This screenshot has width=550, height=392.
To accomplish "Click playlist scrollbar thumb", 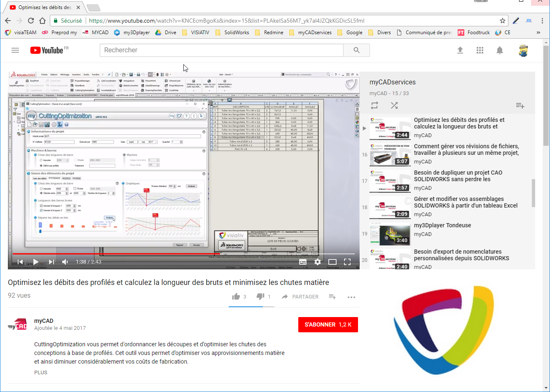I will [534, 193].
